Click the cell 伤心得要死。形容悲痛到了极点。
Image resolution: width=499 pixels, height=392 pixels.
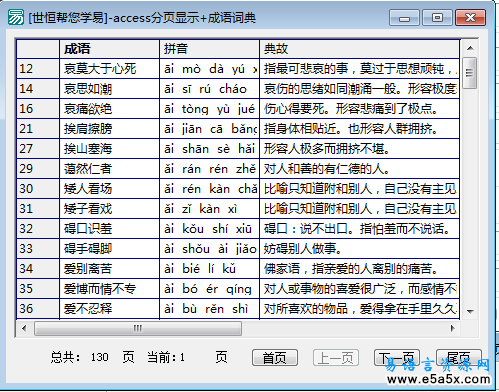[x=360, y=109]
